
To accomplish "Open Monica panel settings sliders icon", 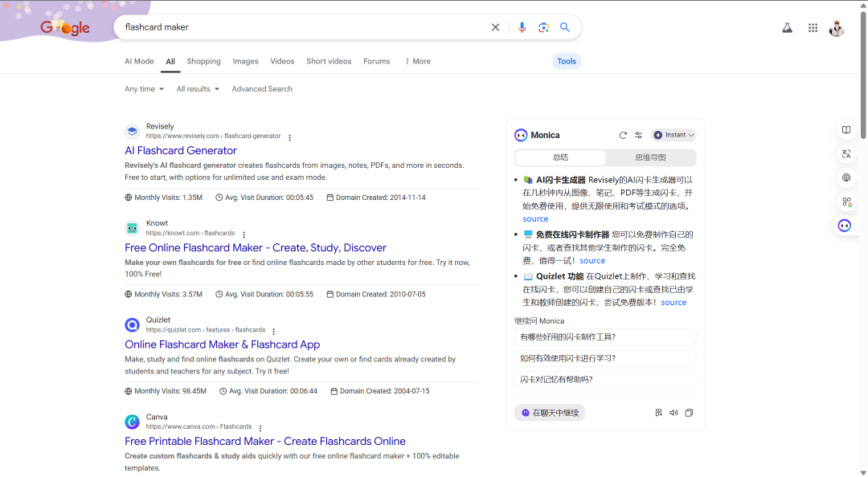I will point(638,135).
